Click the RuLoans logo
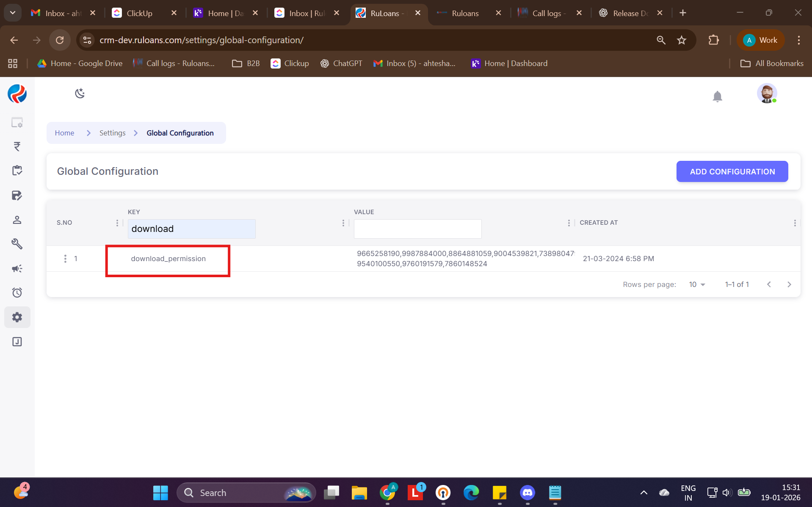This screenshot has height=507, width=812. [17, 94]
